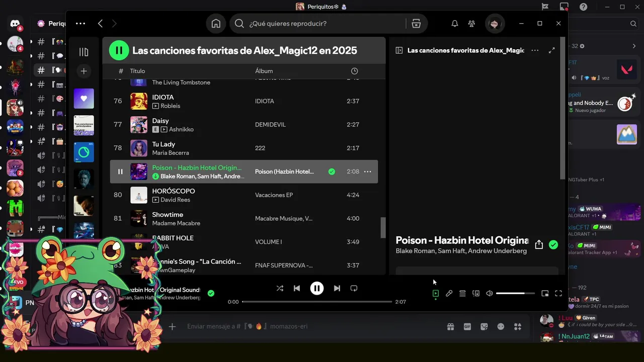Click Spotify playlist vertical scrollbar

pyautogui.click(x=383, y=228)
